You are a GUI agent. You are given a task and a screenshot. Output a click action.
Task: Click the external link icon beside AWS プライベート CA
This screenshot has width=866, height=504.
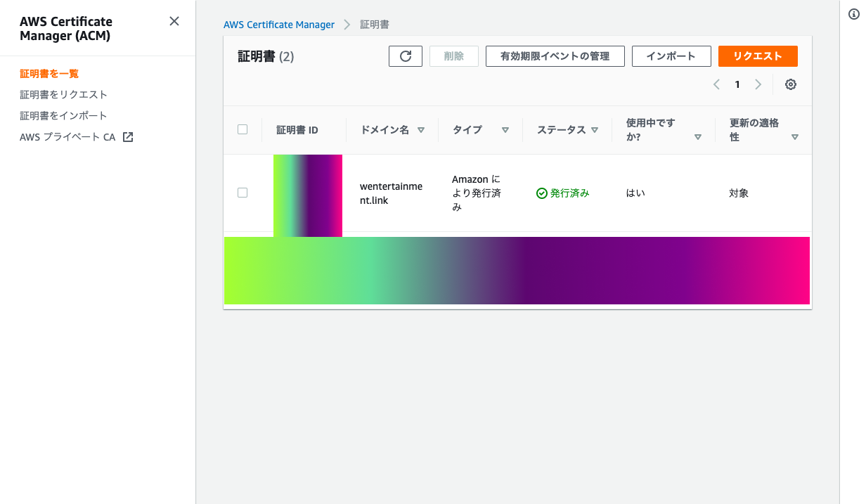(128, 137)
